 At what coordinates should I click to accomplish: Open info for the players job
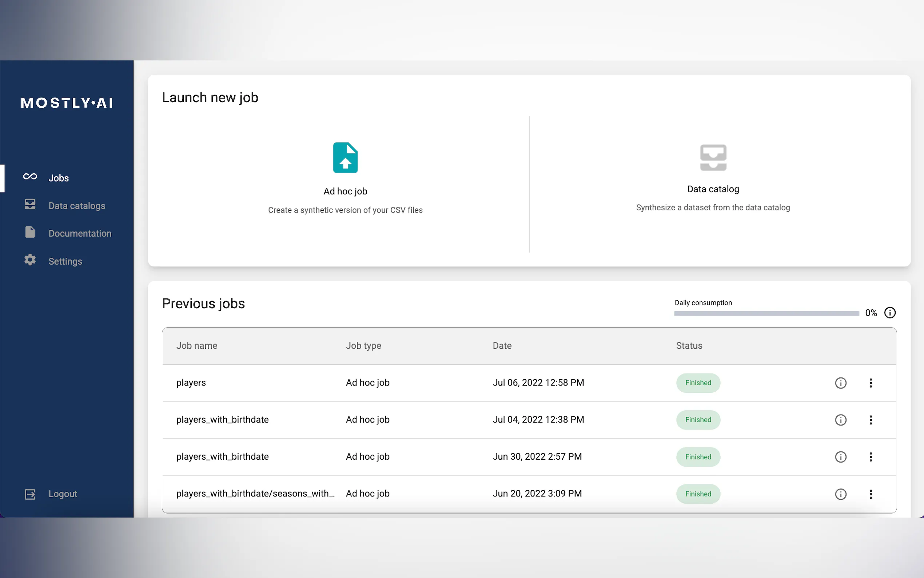(x=840, y=383)
